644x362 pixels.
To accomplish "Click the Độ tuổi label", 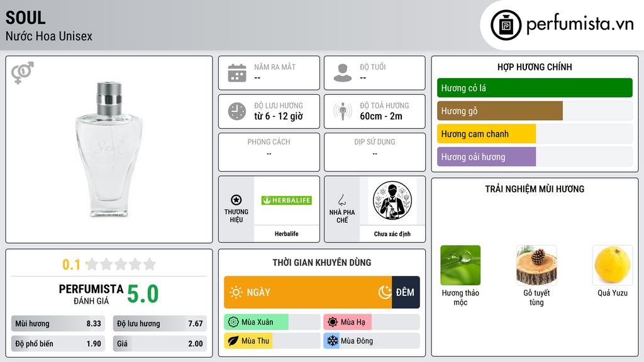I will 373,67.
